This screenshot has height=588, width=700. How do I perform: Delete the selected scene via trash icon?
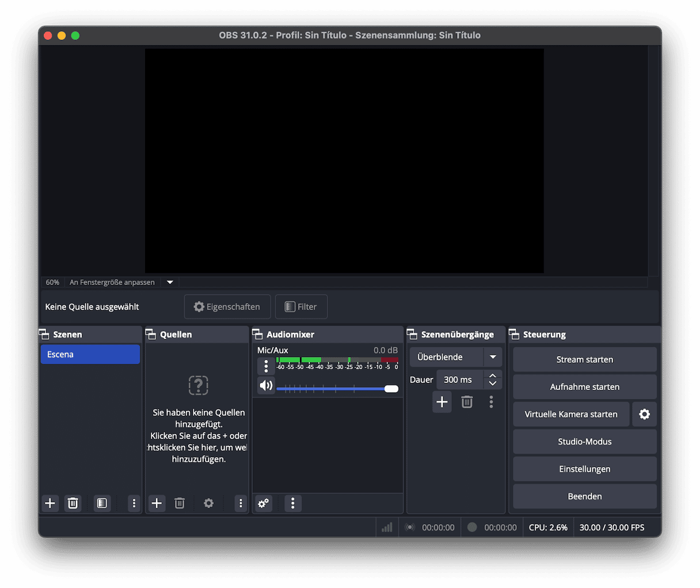[73, 503]
